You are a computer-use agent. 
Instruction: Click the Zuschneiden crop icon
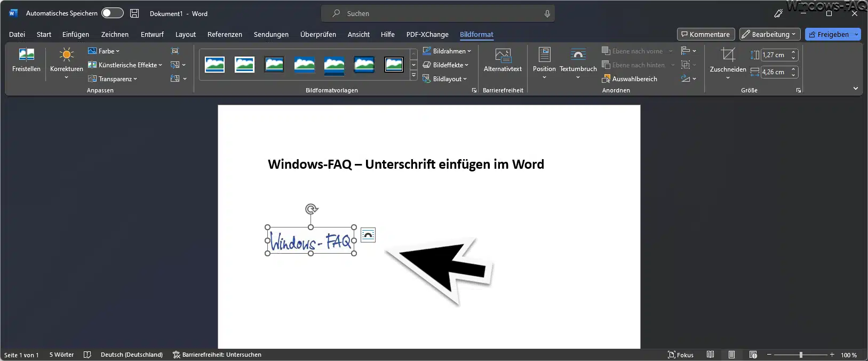coord(728,54)
